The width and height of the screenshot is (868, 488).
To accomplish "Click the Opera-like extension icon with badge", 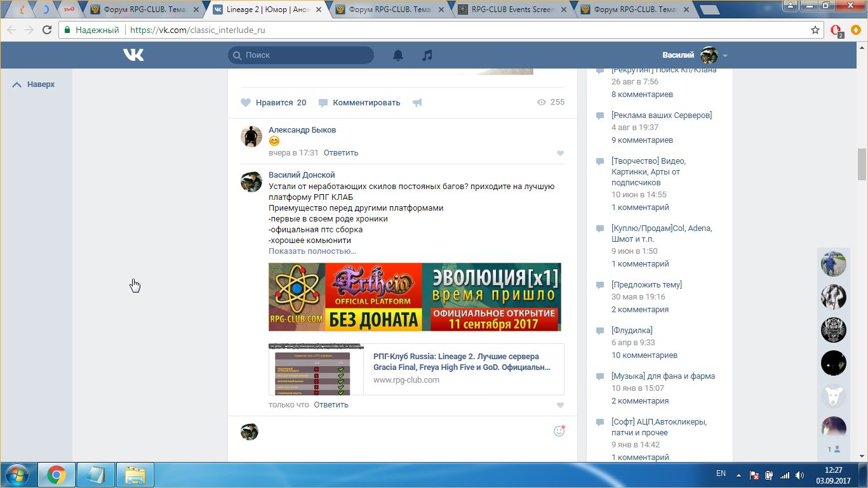I will [x=836, y=30].
